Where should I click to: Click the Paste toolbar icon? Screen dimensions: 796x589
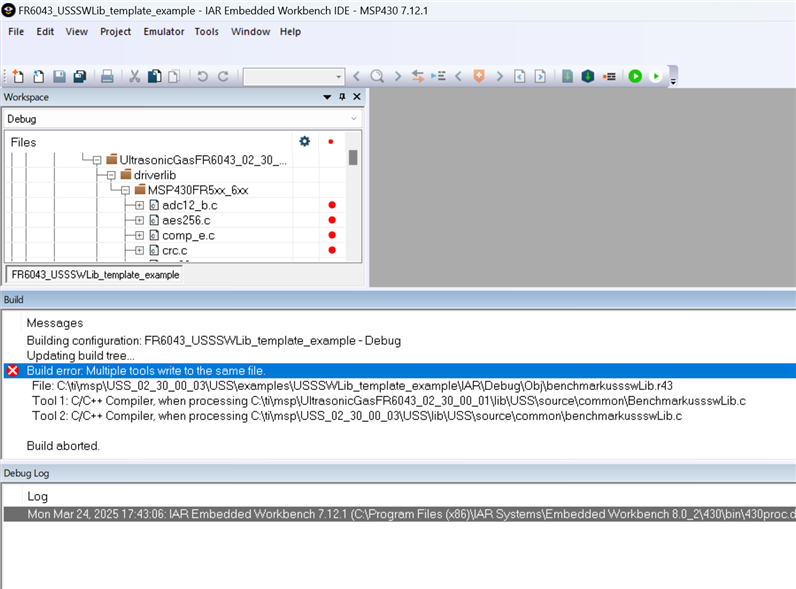[174, 76]
